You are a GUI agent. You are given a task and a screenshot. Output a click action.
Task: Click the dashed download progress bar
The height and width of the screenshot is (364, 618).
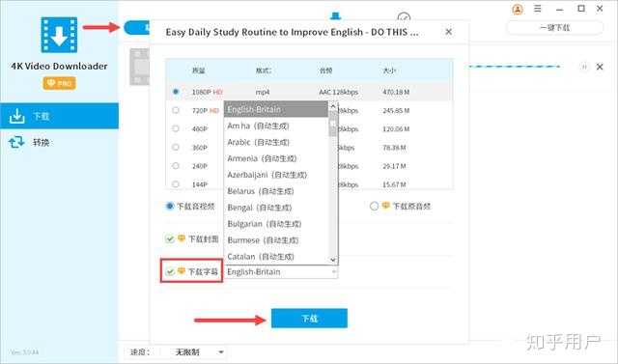point(515,67)
